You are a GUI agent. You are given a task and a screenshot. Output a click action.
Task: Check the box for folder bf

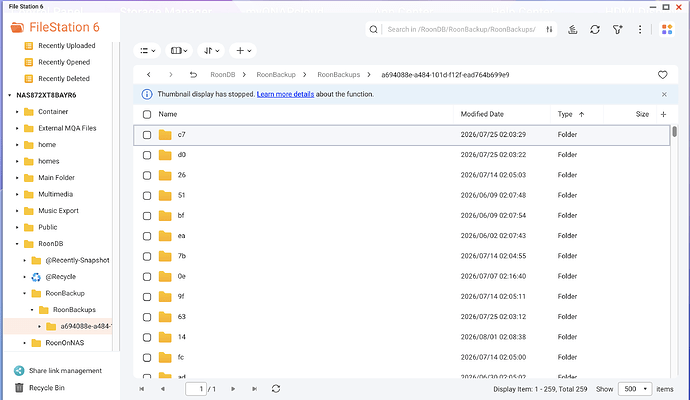(147, 216)
